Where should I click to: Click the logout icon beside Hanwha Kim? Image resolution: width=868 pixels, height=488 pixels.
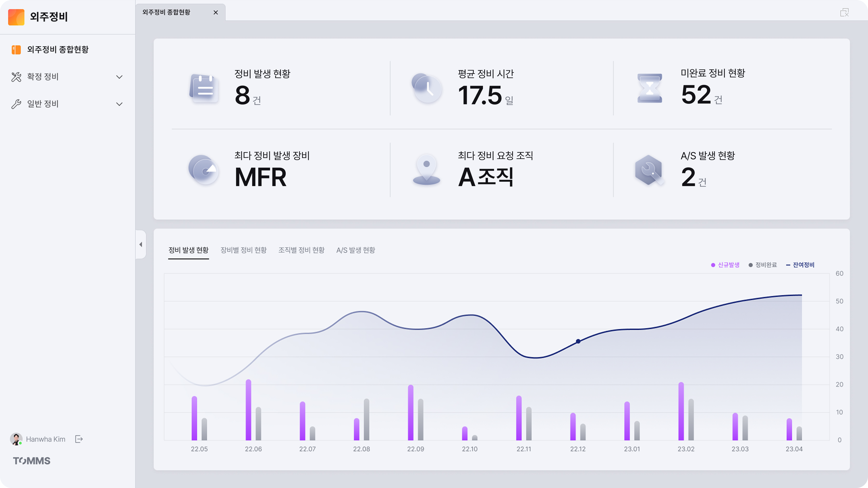pos(79,439)
